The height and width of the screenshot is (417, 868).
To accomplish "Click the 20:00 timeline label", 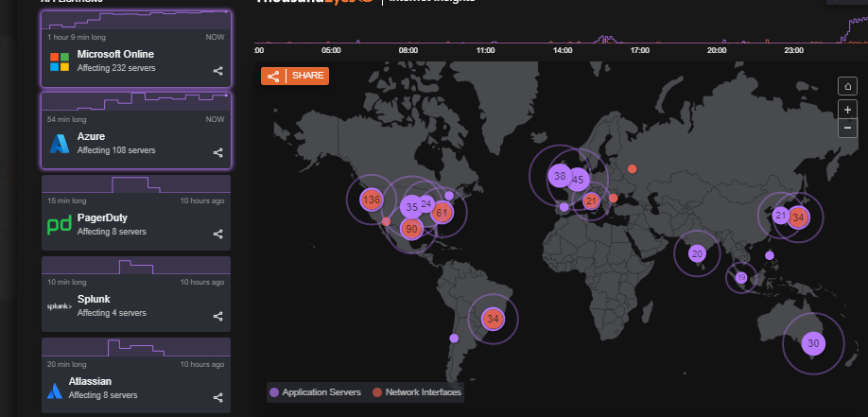I will point(717,50).
